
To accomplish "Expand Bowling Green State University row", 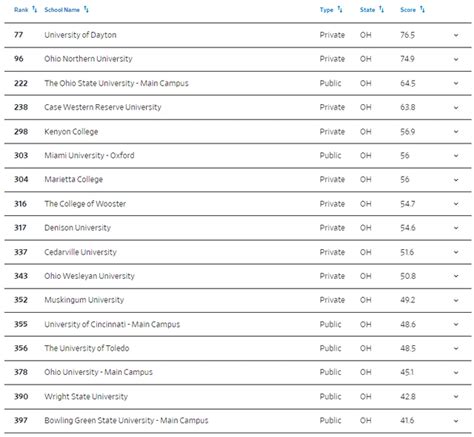I will pos(456,421).
